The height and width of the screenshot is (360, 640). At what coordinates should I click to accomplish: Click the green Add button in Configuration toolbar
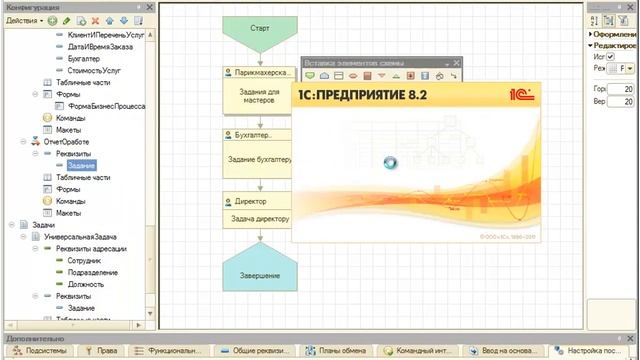tap(52, 20)
